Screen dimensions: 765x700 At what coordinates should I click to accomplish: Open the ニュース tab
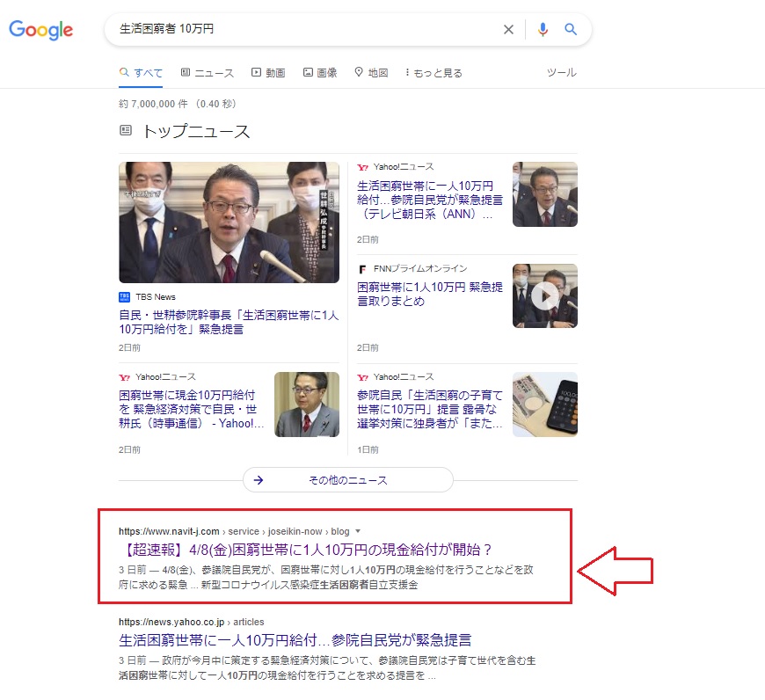click(208, 73)
